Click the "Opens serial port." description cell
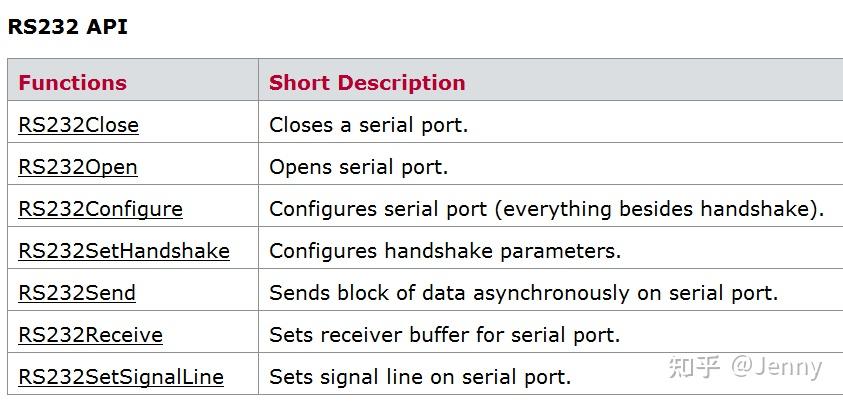This screenshot has height=404, width=843. click(x=358, y=167)
